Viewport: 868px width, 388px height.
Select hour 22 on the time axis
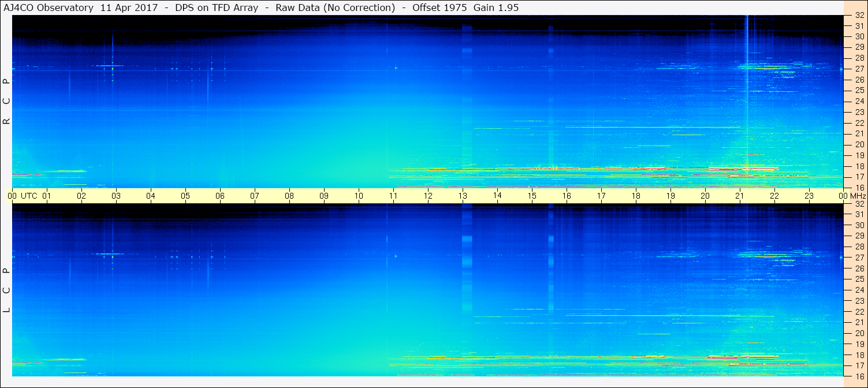(774, 196)
